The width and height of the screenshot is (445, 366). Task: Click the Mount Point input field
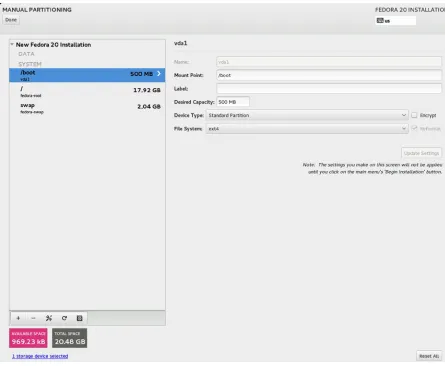point(329,75)
